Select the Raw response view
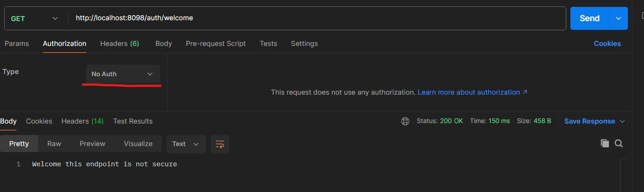This screenshot has width=644, height=192. point(54,144)
